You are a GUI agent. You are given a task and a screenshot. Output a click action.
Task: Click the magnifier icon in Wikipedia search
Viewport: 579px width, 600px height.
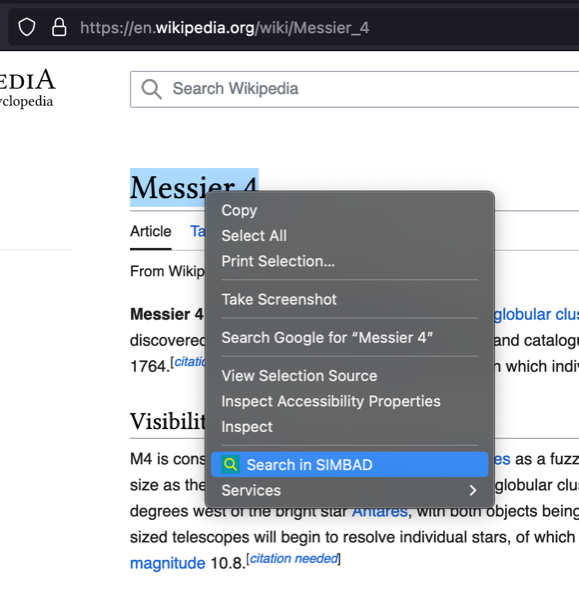coord(152,89)
